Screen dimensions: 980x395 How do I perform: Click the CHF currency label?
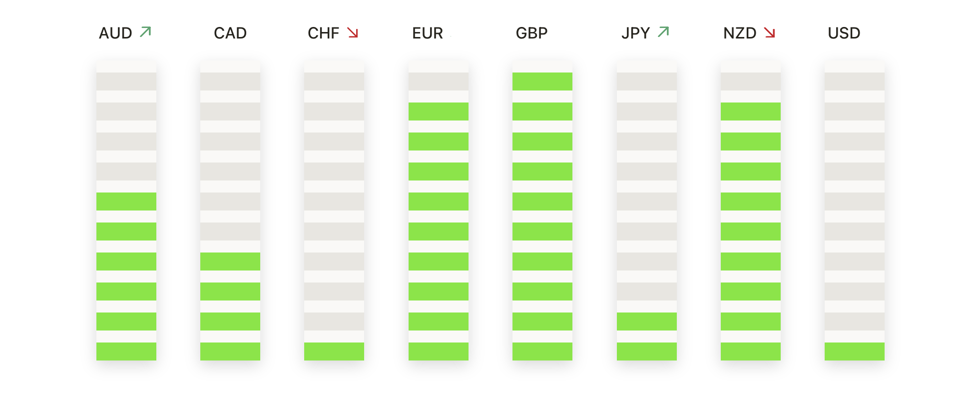[323, 33]
